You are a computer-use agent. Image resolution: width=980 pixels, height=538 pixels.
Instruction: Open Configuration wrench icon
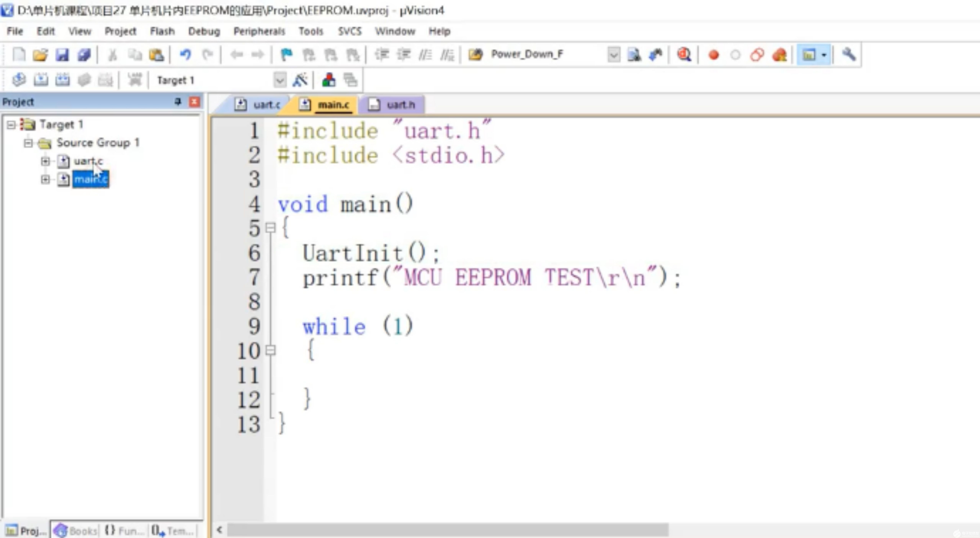[849, 55]
